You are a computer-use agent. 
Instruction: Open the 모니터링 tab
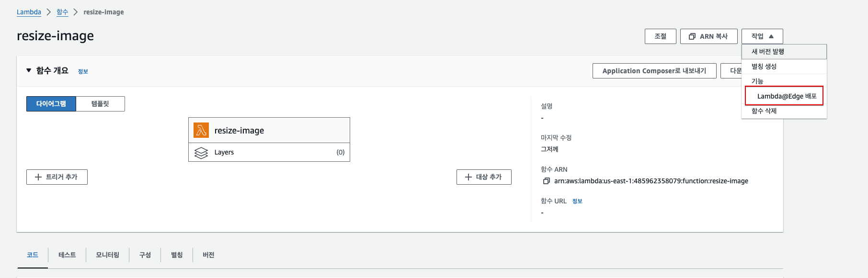107,255
